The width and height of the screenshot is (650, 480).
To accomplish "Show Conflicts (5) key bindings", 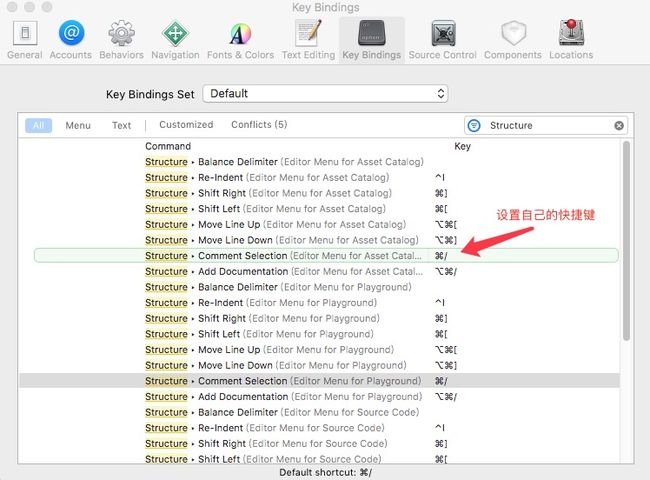I will click(x=259, y=125).
